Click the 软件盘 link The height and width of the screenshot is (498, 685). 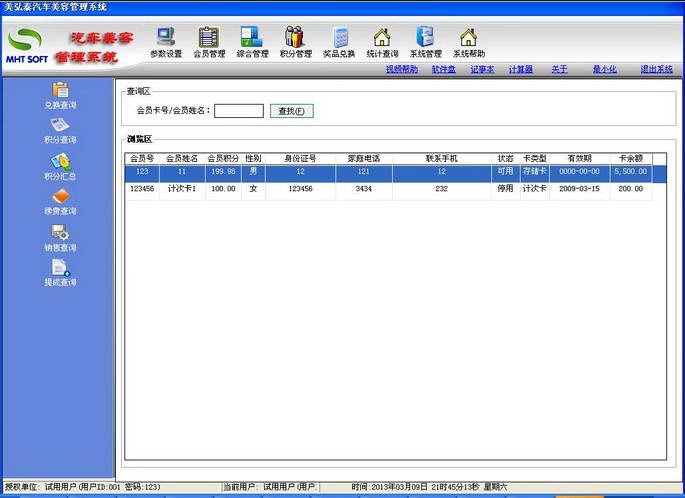point(444,69)
